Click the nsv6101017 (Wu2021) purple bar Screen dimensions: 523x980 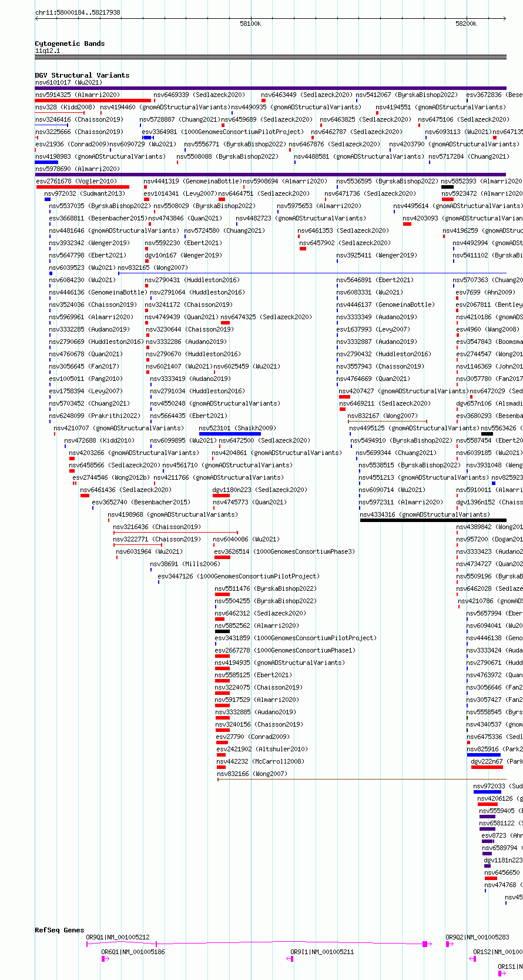coord(270,88)
